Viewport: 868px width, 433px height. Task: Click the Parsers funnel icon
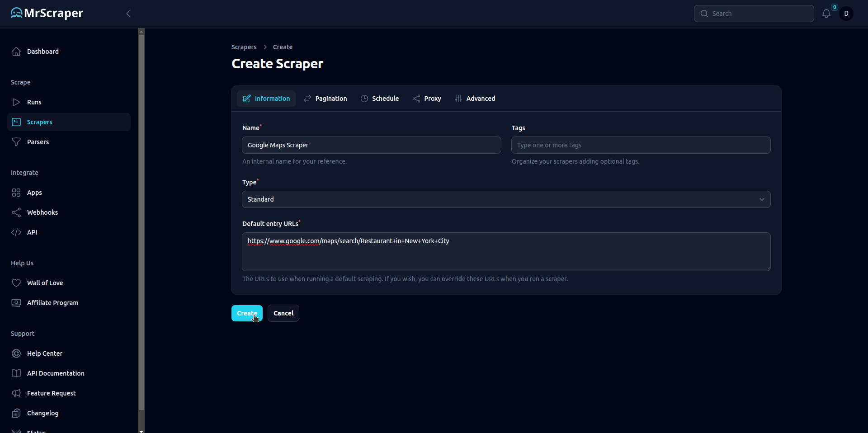click(x=16, y=142)
